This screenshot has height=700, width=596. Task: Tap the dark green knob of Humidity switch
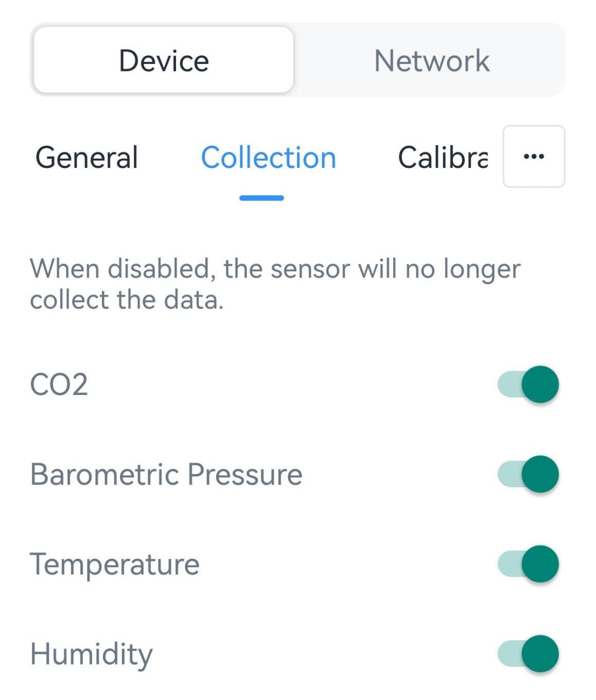coord(540,654)
